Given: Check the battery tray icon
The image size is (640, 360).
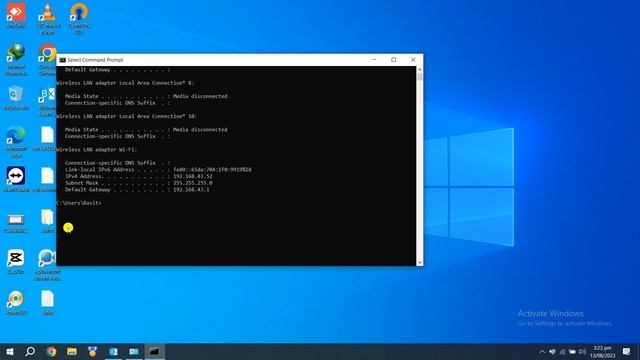Looking at the screenshot, I should 572,352.
